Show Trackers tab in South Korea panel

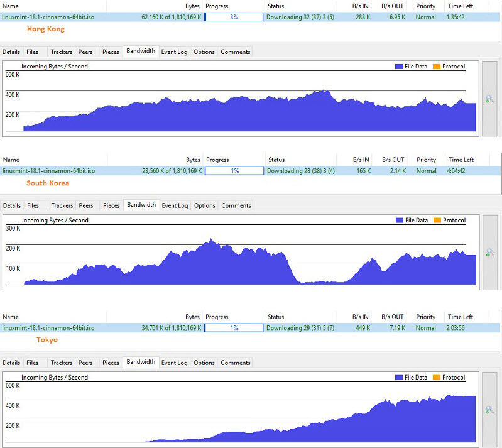pos(62,205)
